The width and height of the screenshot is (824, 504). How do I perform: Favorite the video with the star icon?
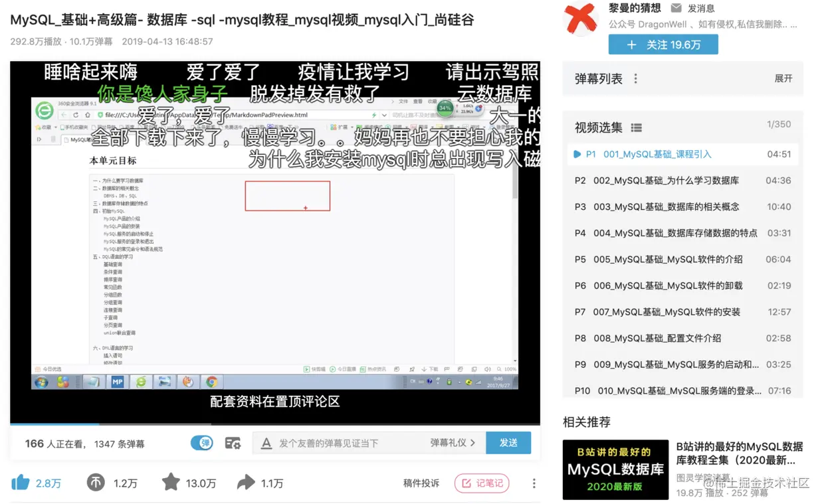171,482
